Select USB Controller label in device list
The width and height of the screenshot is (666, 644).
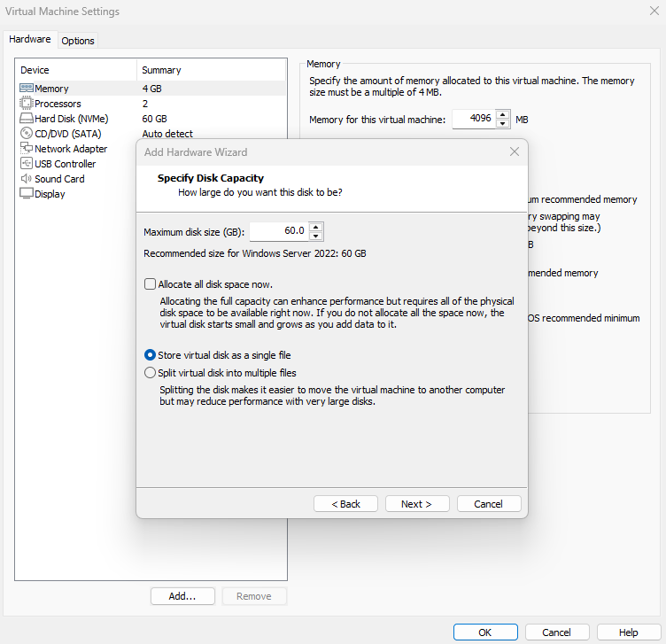point(66,164)
